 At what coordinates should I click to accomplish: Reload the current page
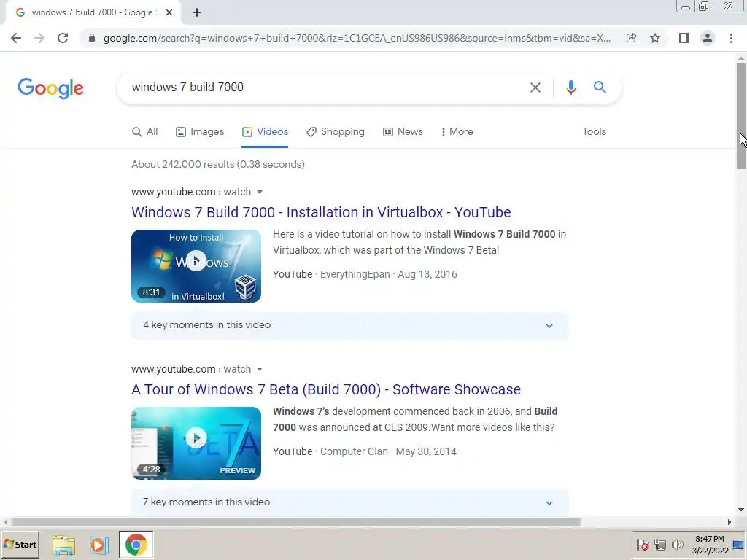tap(63, 38)
